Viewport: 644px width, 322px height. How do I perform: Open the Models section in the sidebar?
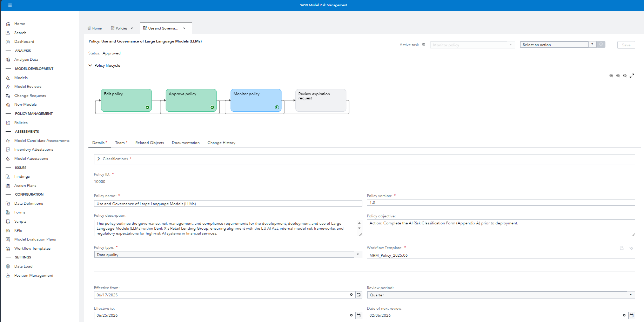[21, 78]
